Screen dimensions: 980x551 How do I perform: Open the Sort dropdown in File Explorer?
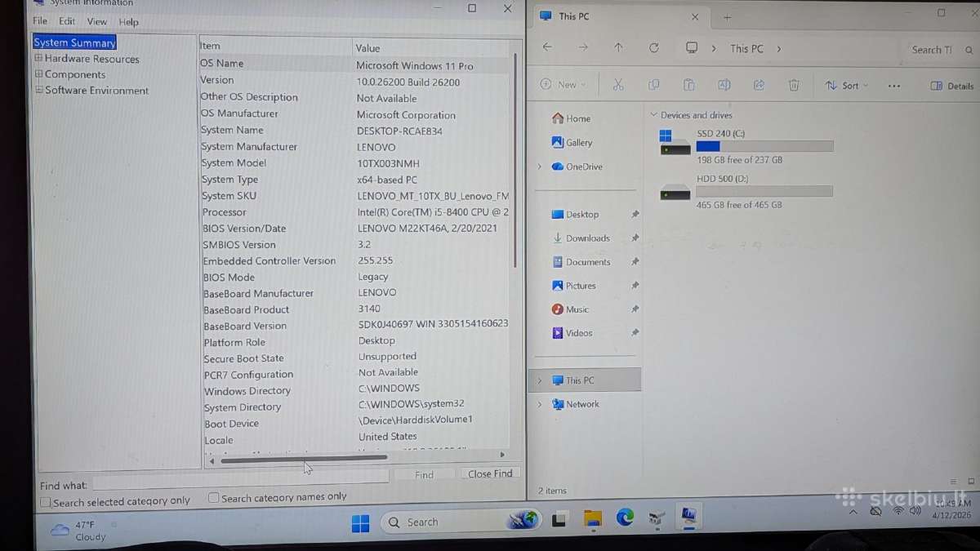click(847, 86)
